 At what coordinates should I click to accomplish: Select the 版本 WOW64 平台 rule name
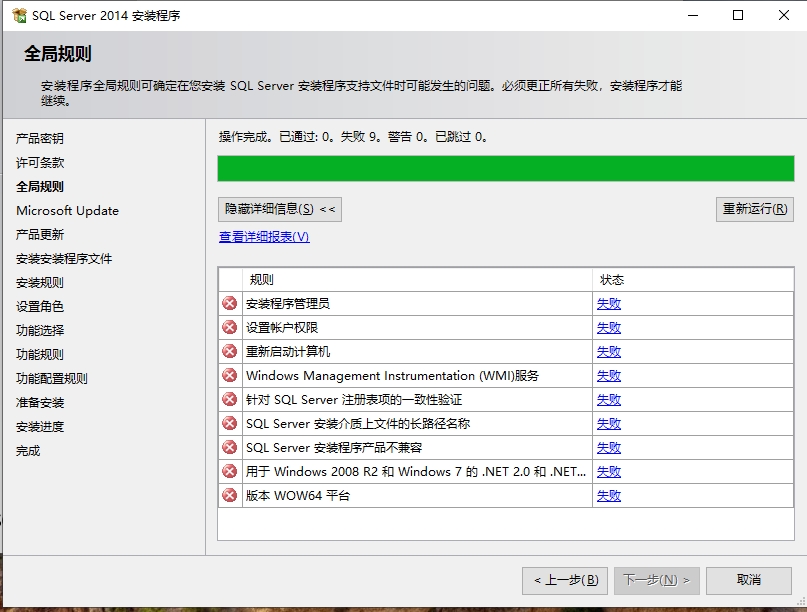tap(297, 496)
